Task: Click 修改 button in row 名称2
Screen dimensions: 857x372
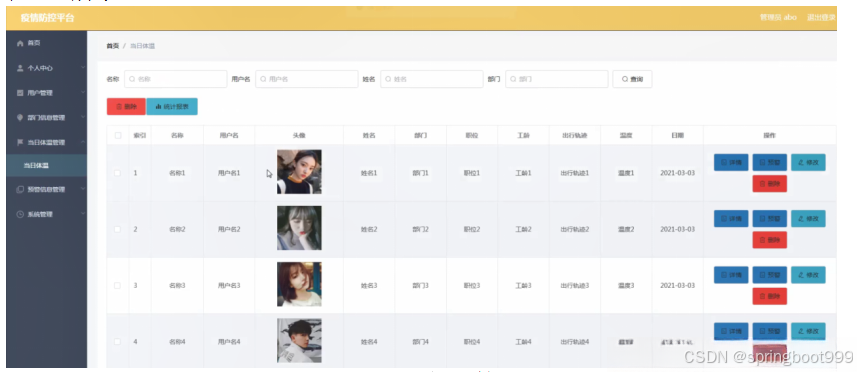Action: 808,219
